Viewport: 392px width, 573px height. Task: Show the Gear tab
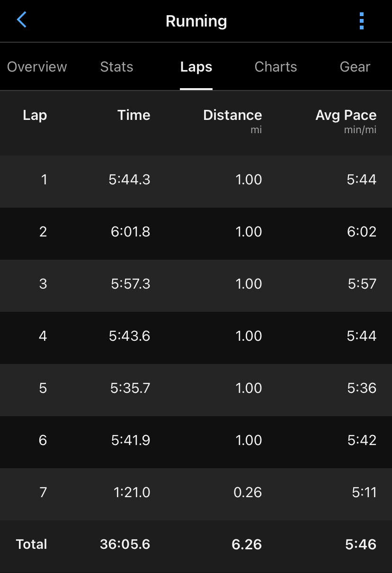pos(355,67)
